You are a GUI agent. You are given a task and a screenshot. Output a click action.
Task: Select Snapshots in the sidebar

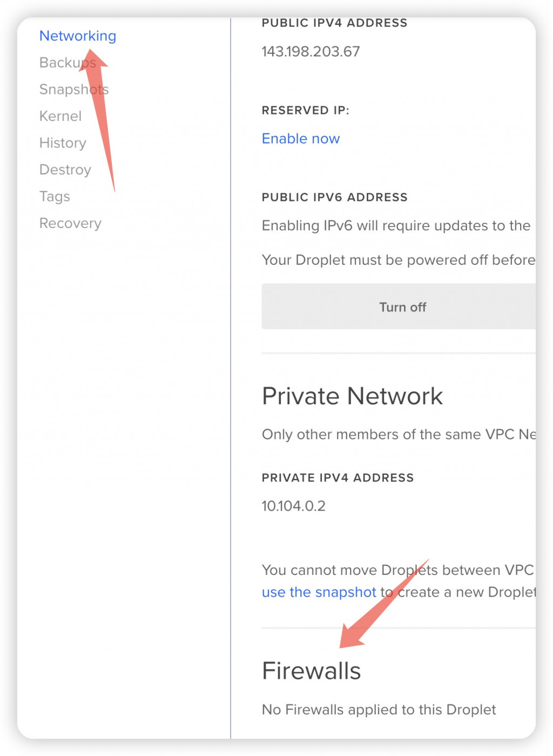click(x=74, y=89)
